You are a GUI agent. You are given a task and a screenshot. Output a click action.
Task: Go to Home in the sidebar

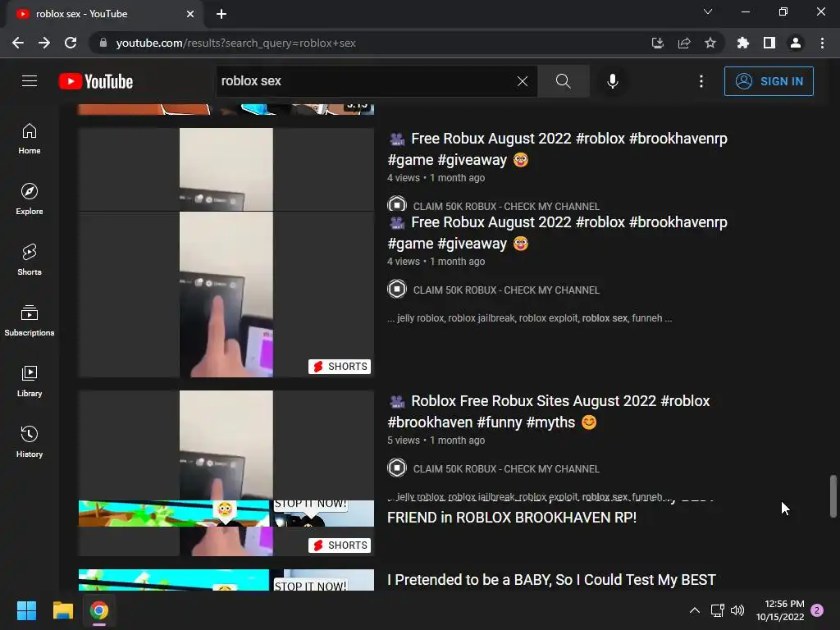click(x=30, y=139)
